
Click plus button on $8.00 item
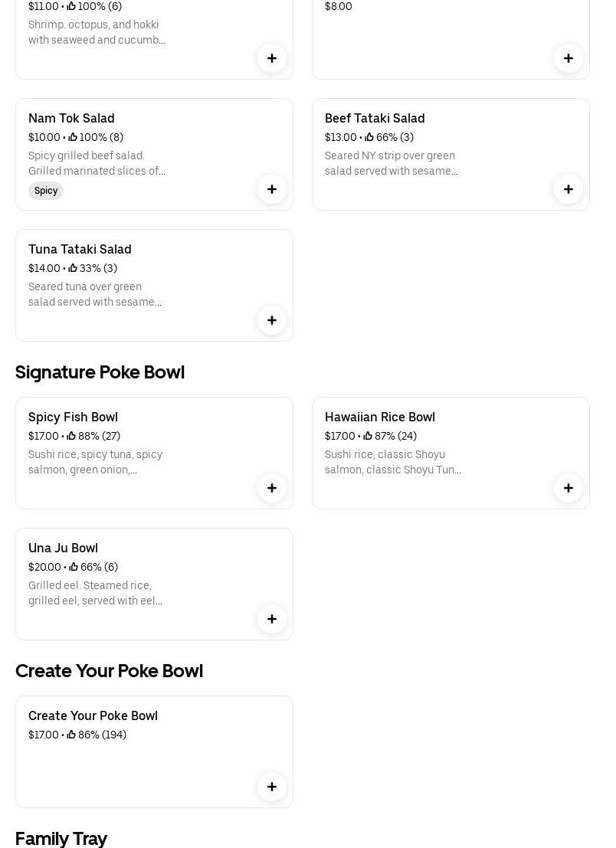(x=568, y=58)
